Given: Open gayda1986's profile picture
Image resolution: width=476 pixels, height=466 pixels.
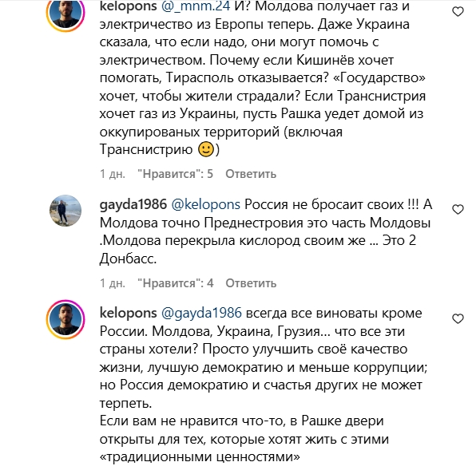Looking at the screenshot, I should coord(65,211).
